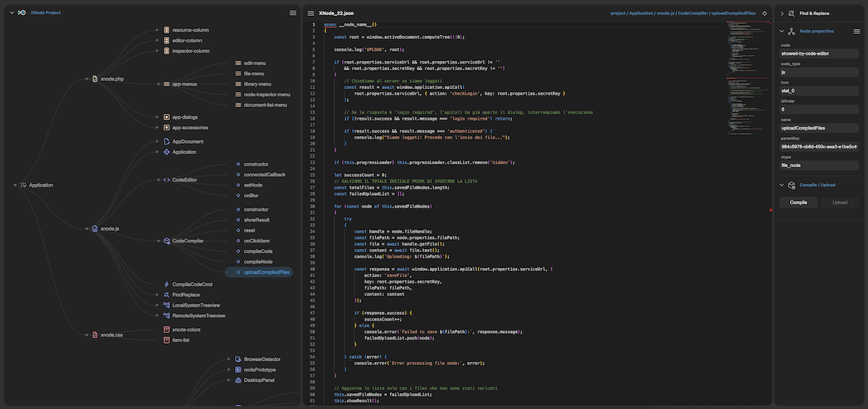Open the Node properties hamburger menu
The image size is (868, 409).
(x=856, y=31)
